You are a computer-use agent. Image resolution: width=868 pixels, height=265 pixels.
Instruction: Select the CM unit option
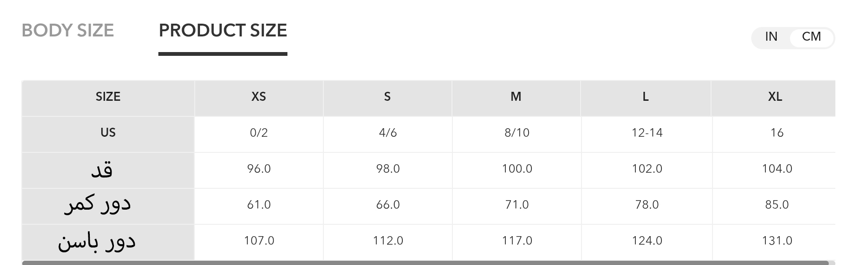pos(811,37)
